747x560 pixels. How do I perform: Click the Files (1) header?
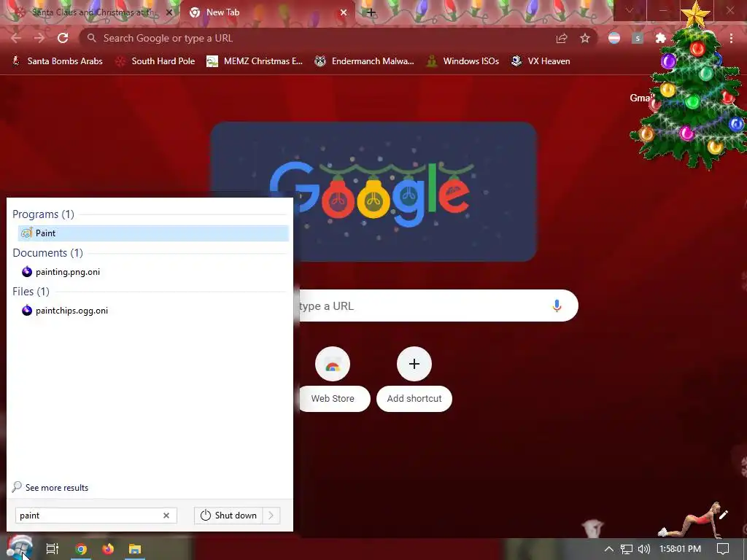[31, 292]
